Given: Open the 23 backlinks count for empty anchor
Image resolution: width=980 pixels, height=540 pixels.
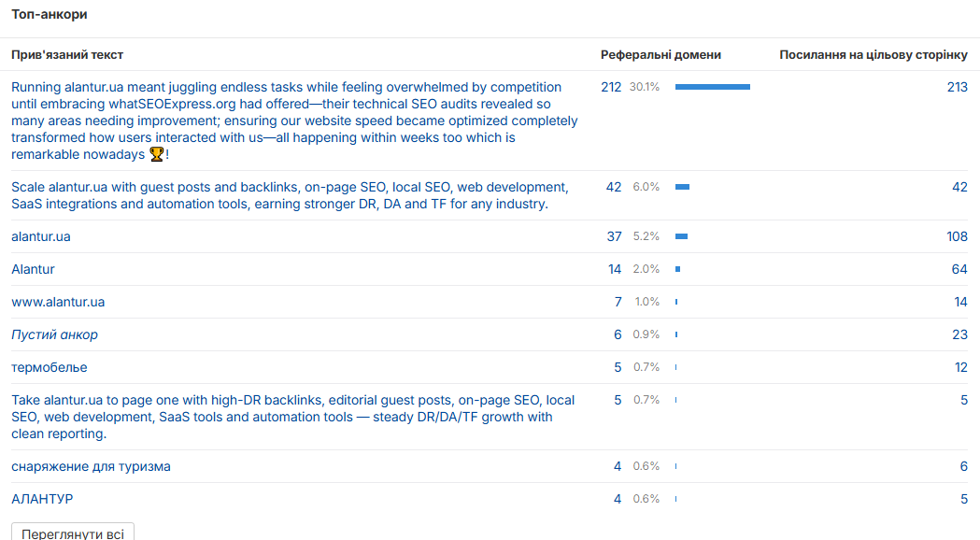Looking at the screenshot, I should [x=960, y=335].
